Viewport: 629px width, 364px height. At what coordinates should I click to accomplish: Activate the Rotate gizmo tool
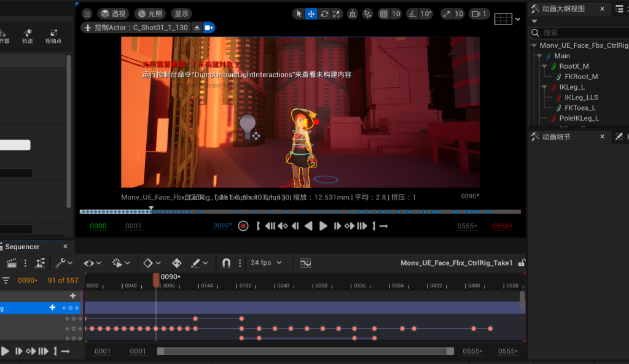(x=324, y=14)
